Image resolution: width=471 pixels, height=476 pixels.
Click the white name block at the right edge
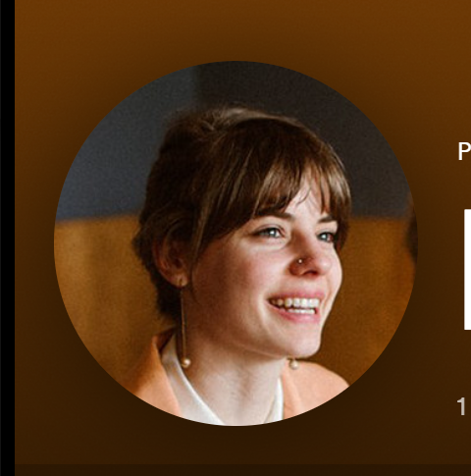(468, 269)
